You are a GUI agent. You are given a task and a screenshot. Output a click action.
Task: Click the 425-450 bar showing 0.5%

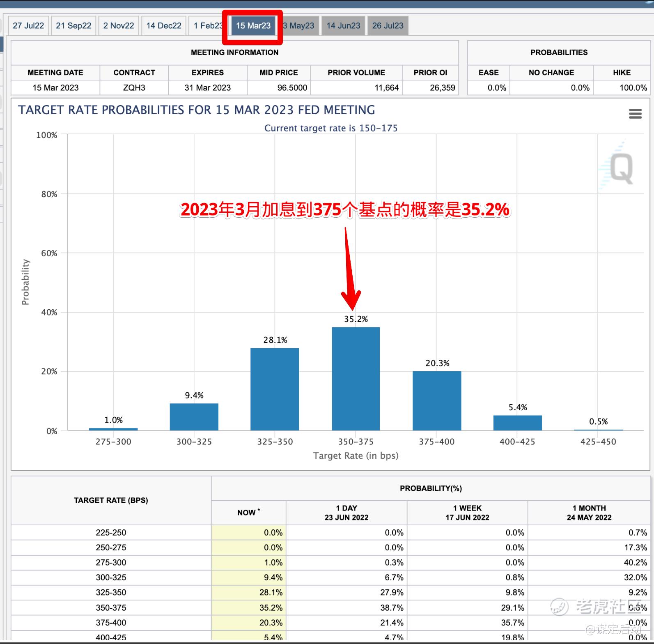(598, 430)
